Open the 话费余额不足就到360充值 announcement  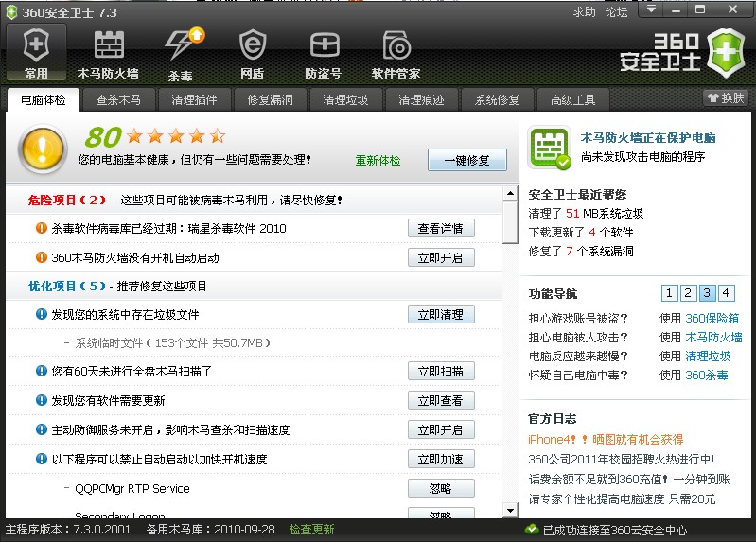click(629, 479)
